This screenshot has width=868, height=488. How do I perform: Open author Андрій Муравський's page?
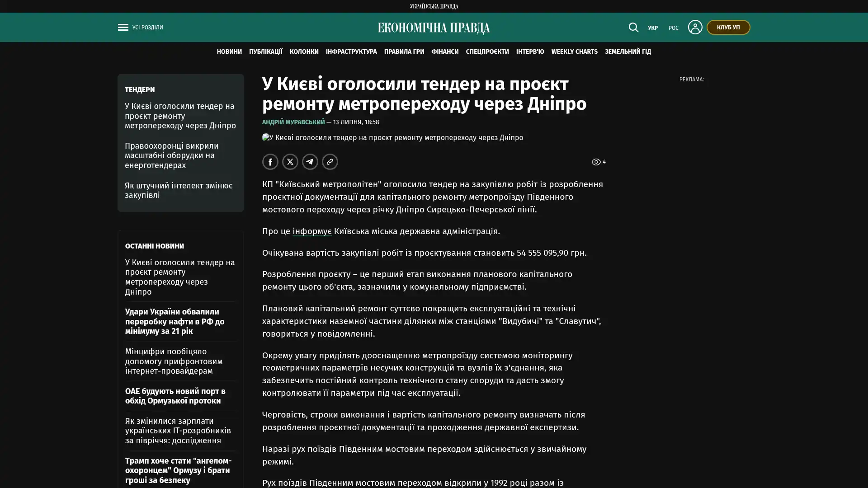[293, 122]
